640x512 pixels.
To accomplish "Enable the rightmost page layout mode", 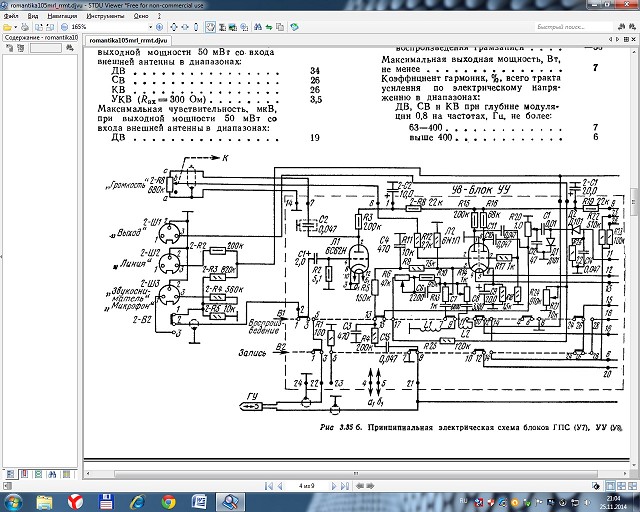I will click(x=632, y=486).
